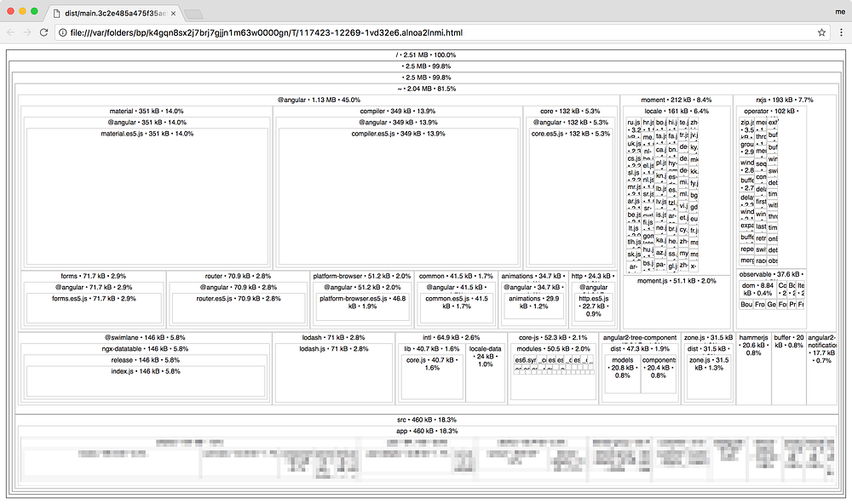Click 'release • 146 kB • 5.8%' label
The height and width of the screenshot is (504, 852).
pos(145,360)
